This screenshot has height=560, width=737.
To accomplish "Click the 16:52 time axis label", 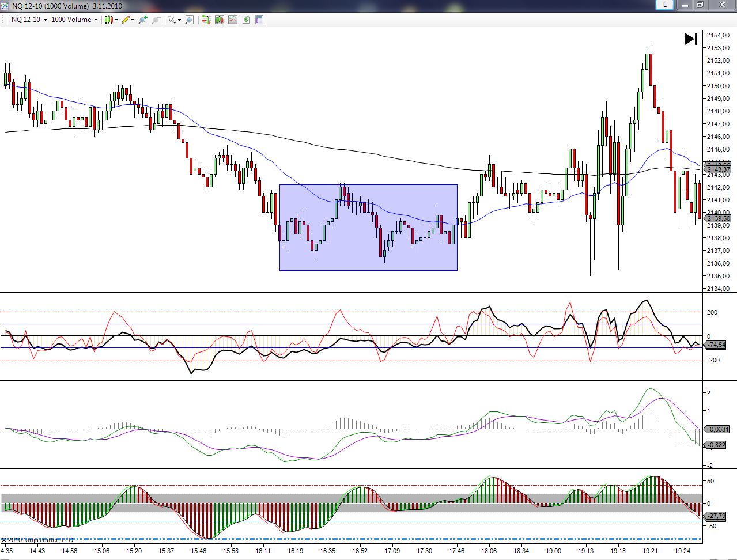I will (360, 551).
